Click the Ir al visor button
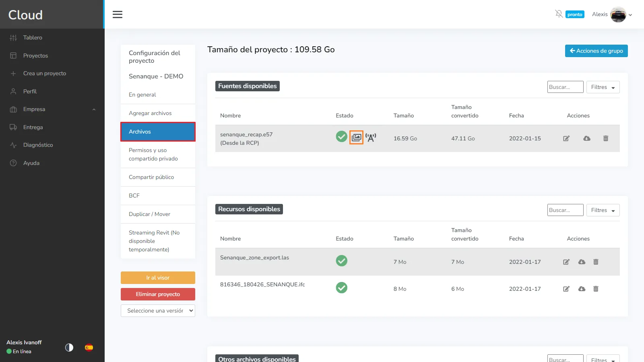This screenshot has width=644, height=362. [158, 278]
